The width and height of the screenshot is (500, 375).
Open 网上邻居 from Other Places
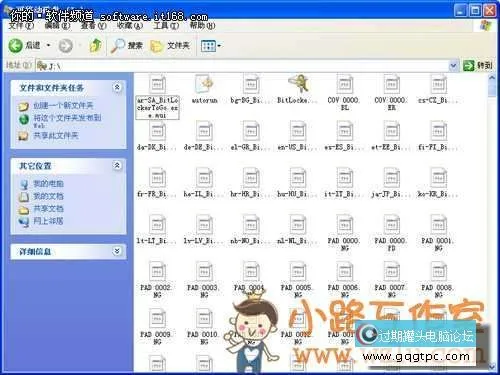[x=48, y=221]
